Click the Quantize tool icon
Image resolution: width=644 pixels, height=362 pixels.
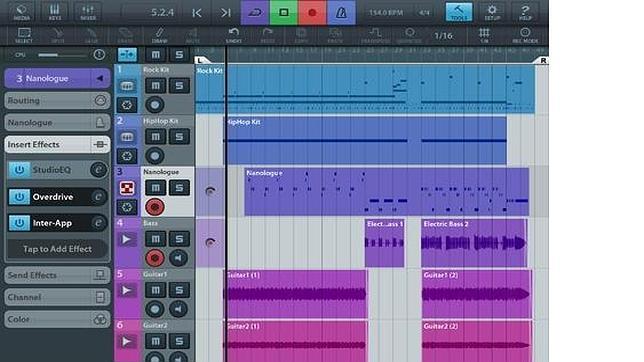tap(409, 35)
